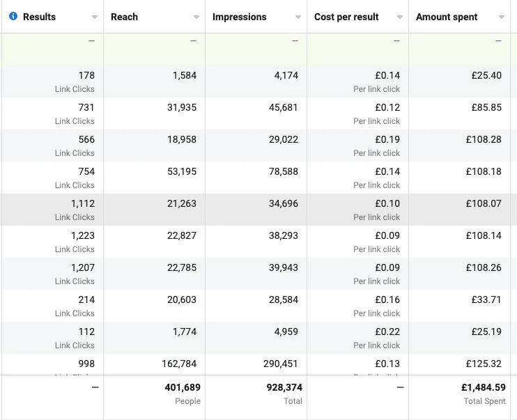Open the Impressions column dropdown arrow
This screenshot has width=517, height=420.
pyautogui.click(x=298, y=17)
